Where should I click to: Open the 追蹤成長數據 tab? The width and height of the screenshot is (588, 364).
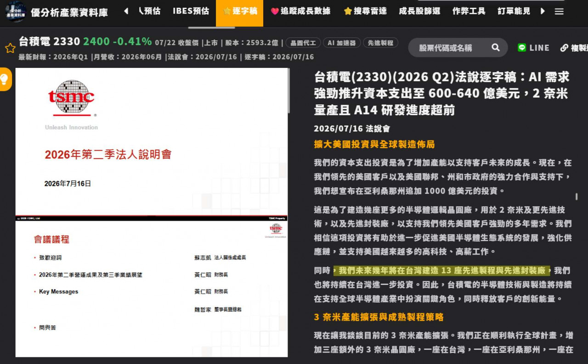point(301,11)
